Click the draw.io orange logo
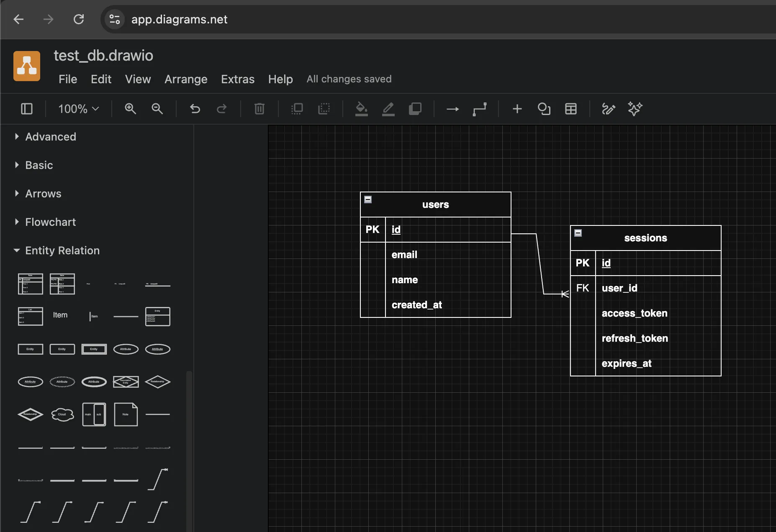 coord(27,66)
